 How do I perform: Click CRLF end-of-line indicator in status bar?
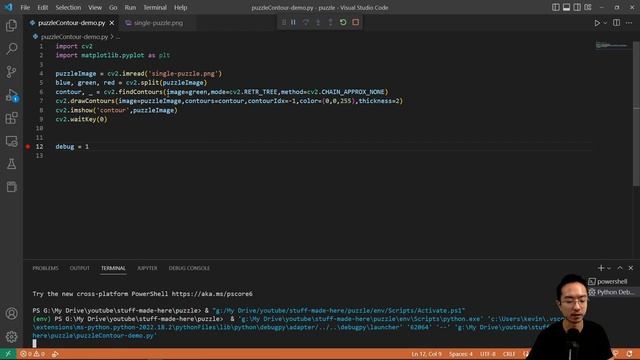[x=509, y=354]
